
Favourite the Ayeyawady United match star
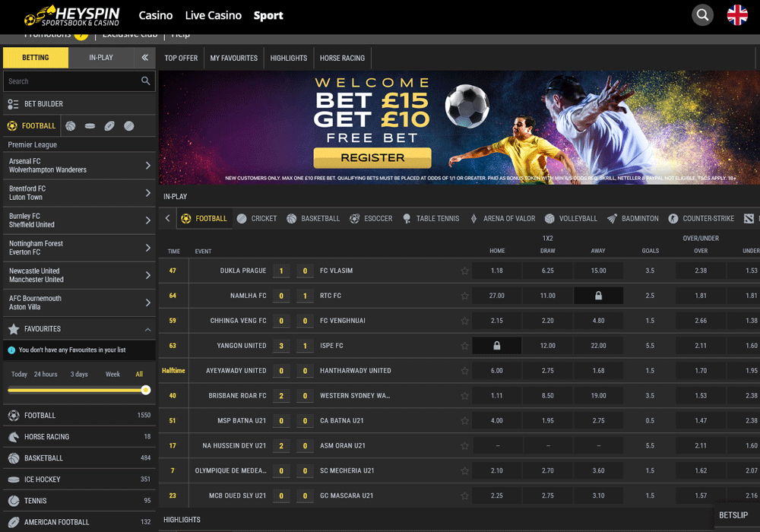click(464, 371)
